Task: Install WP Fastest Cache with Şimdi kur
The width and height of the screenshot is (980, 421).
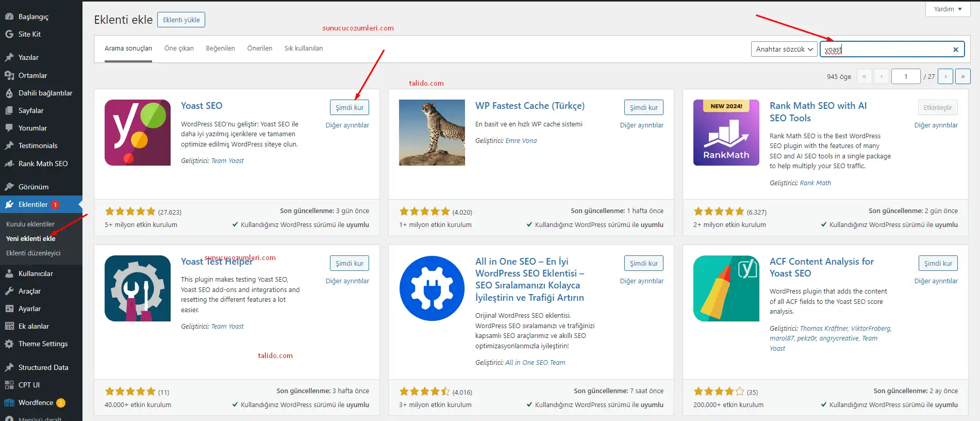Action: (x=644, y=107)
